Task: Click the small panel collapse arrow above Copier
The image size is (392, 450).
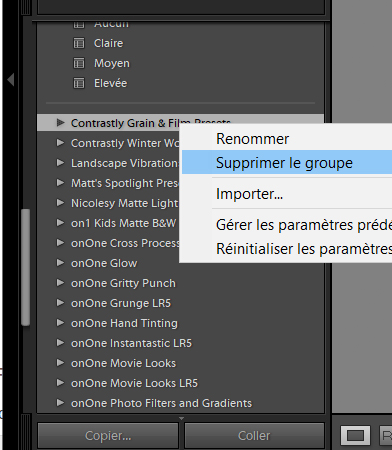Action: coord(181,418)
